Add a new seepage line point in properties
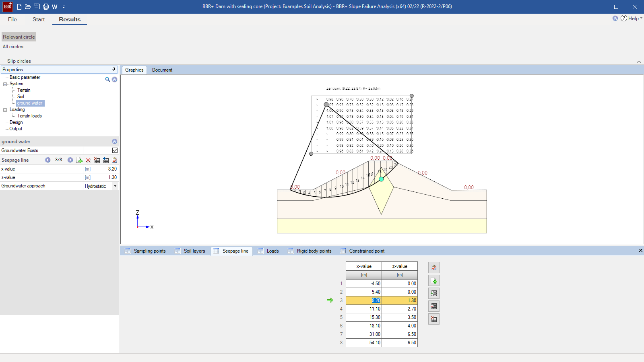Viewport: 644px width, 362px height. coord(79,160)
